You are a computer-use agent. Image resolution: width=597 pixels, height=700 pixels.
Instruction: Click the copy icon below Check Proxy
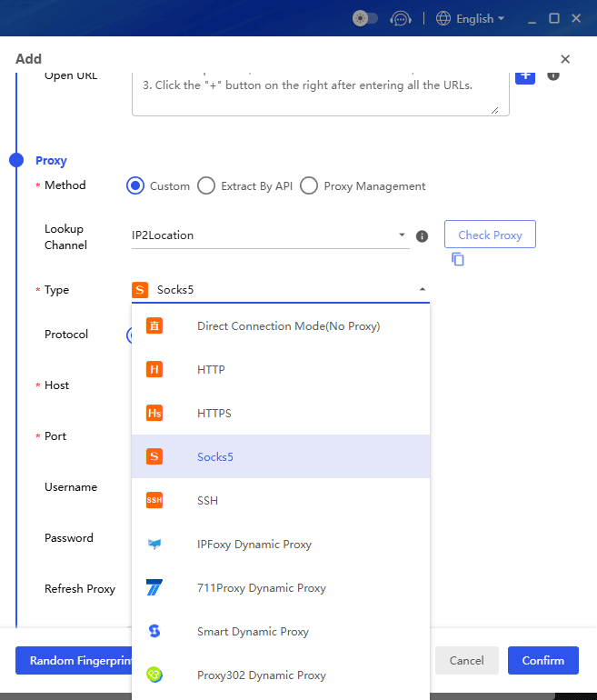coord(458,259)
